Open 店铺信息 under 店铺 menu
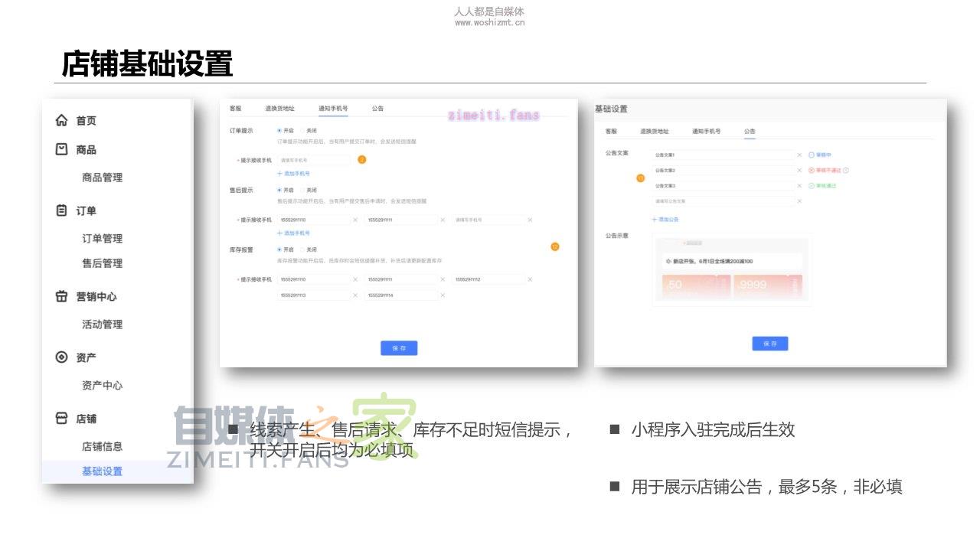This screenshot has height=551, width=980. pos(102,447)
